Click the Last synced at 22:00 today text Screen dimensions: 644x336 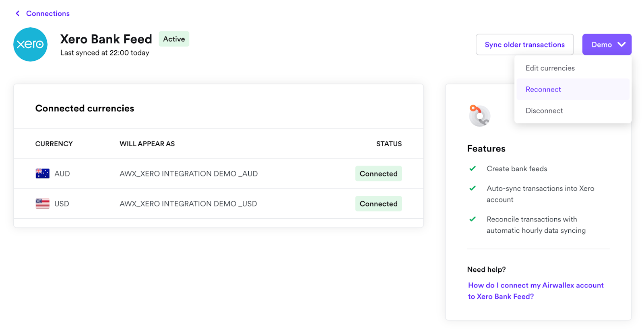(x=105, y=53)
